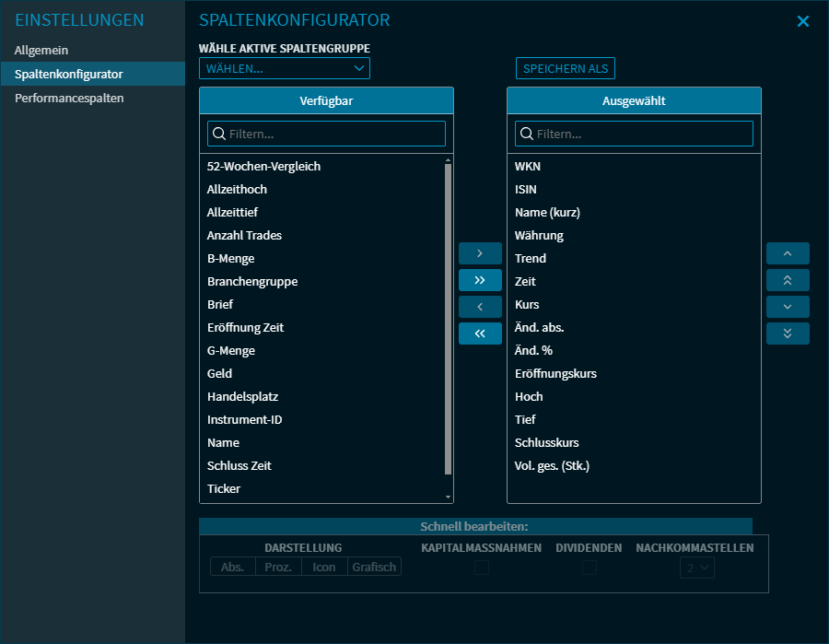Screen dimensions: 829x644
Task: Toggle the Kapitalmassnahmen checkbox
Action: pos(482,568)
